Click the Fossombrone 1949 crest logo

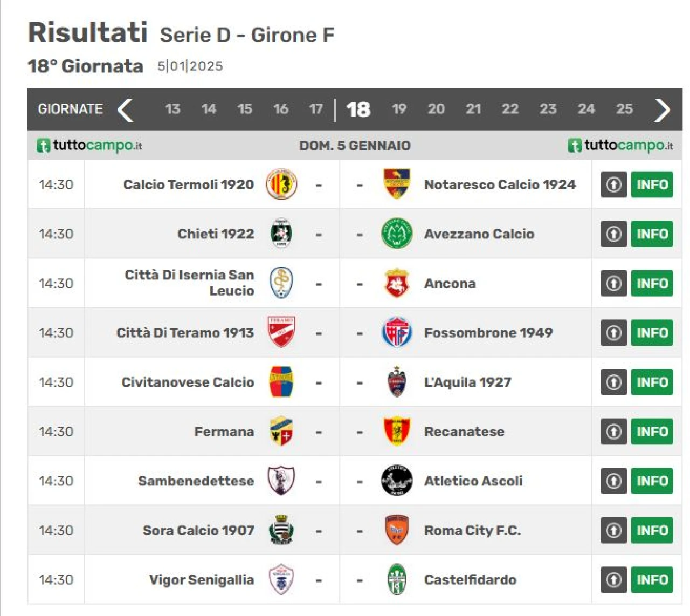point(397,332)
